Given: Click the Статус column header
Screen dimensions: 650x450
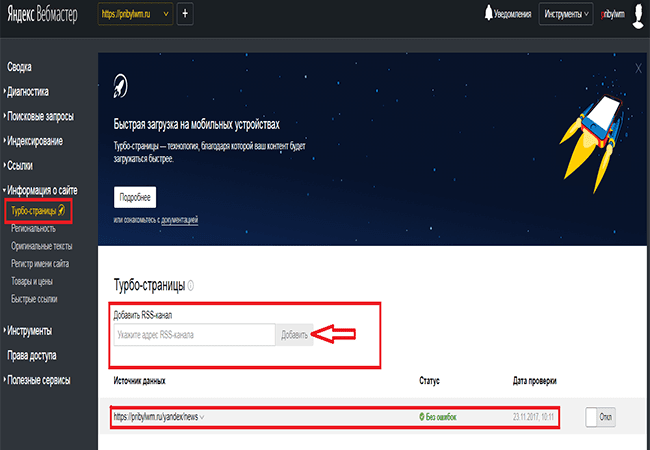Looking at the screenshot, I should (429, 381).
